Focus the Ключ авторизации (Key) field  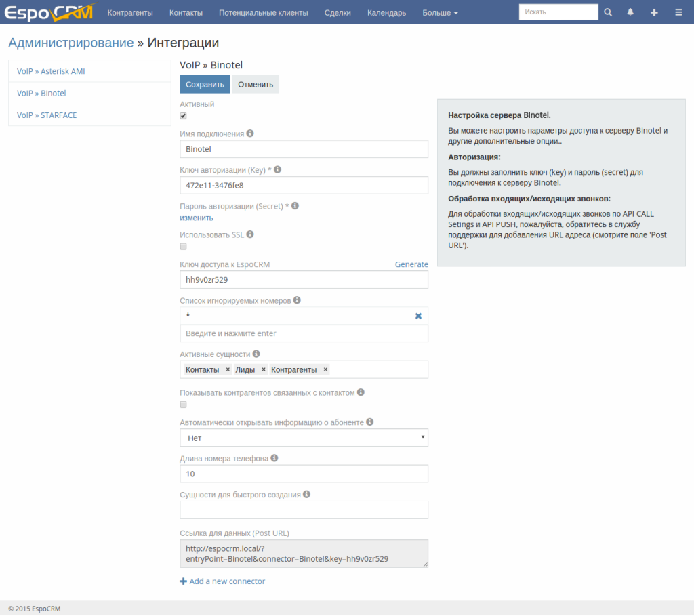coord(304,186)
